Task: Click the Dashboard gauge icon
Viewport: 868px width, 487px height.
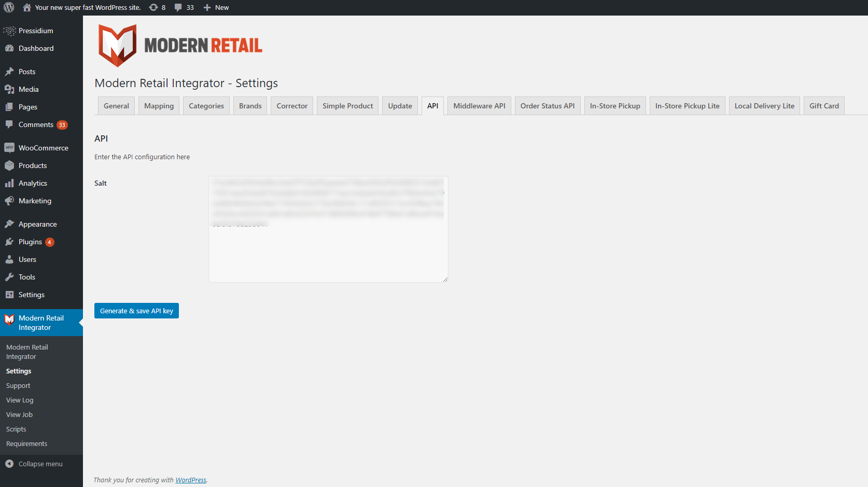Action: [x=9, y=48]
